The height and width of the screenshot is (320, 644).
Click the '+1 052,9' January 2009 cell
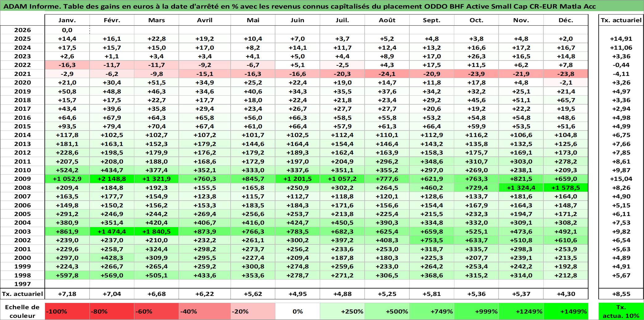click(x=67, y=179)
